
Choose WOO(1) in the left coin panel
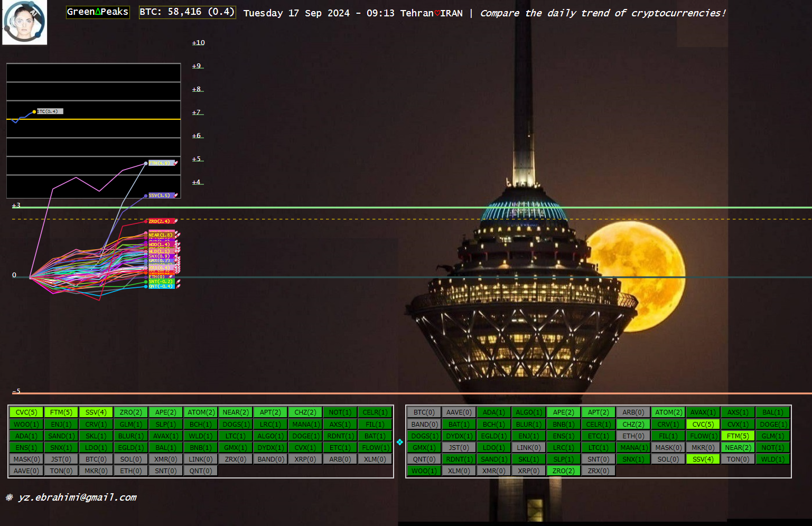[x=26, y=424]
